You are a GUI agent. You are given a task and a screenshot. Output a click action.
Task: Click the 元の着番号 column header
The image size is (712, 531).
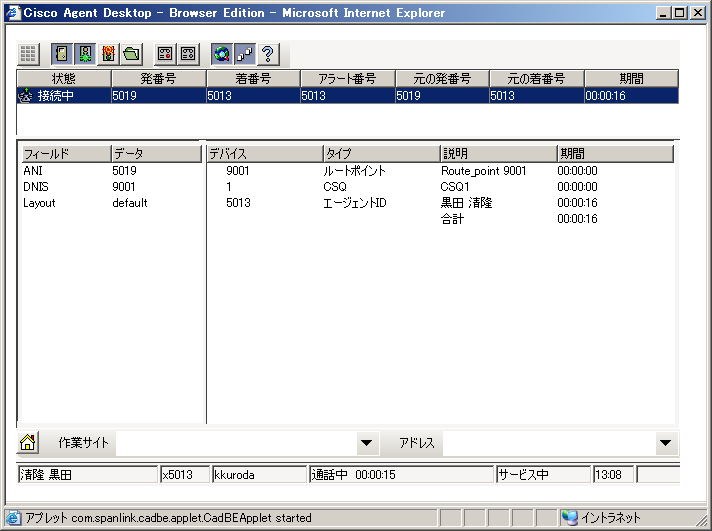[x=537, y=79]
